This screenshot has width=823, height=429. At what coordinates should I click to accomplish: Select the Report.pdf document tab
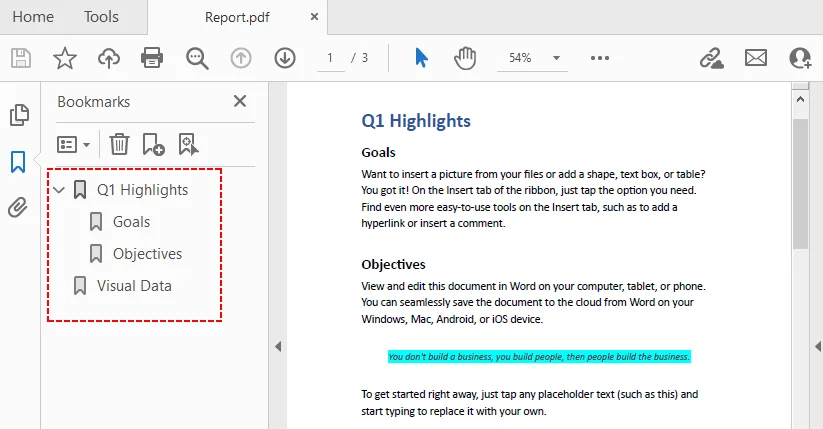click(x=237, y=17)
